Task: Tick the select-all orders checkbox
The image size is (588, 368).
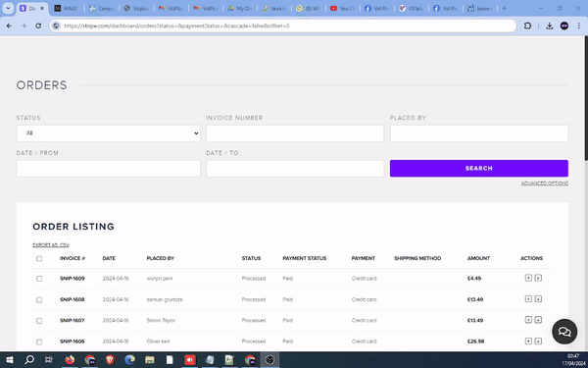Action: [x=39, y=258]
